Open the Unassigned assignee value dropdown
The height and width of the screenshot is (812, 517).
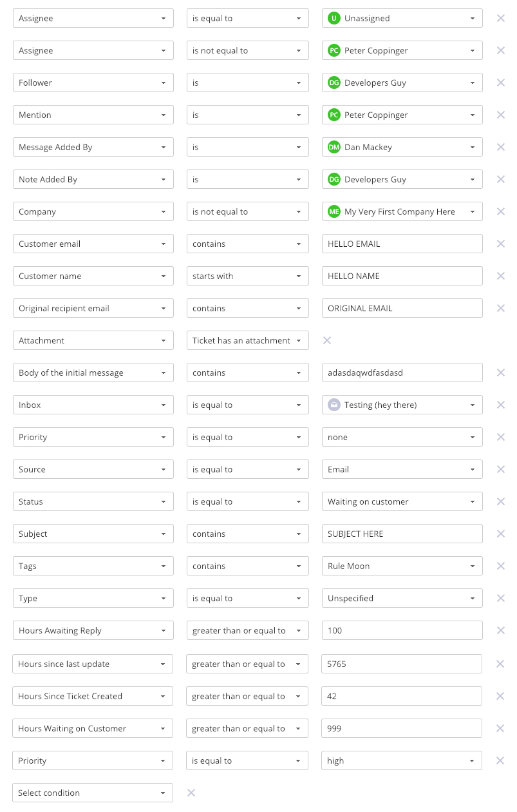(x=402, y=18)
